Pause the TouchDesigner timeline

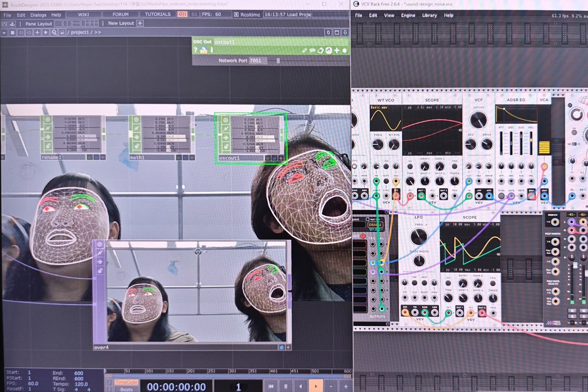click(285, 386)
